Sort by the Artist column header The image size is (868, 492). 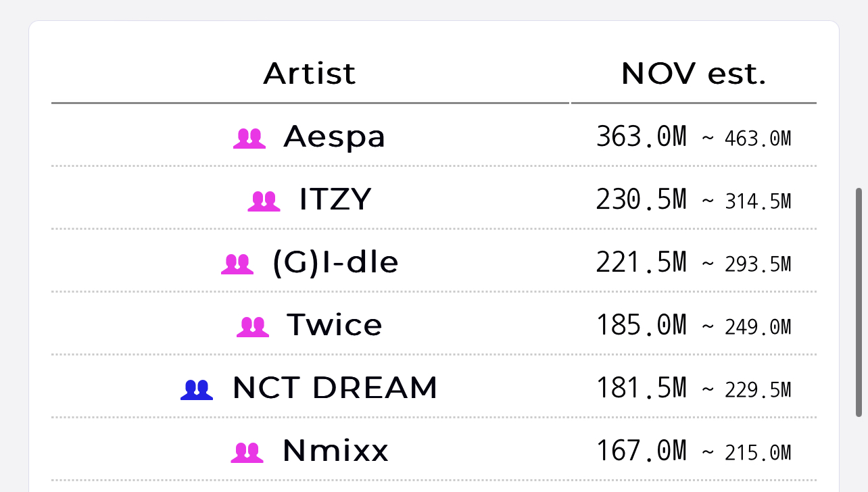tap(310, 73)
